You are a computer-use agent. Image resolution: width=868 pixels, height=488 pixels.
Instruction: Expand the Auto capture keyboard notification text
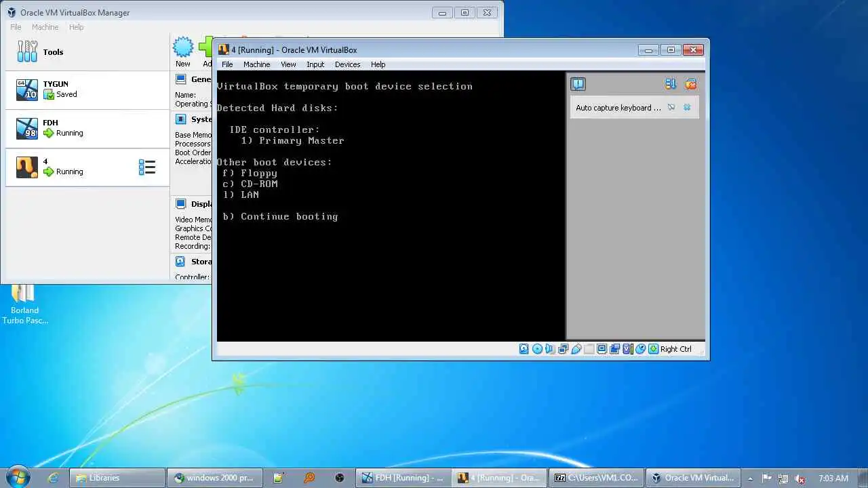click(618, 107)
